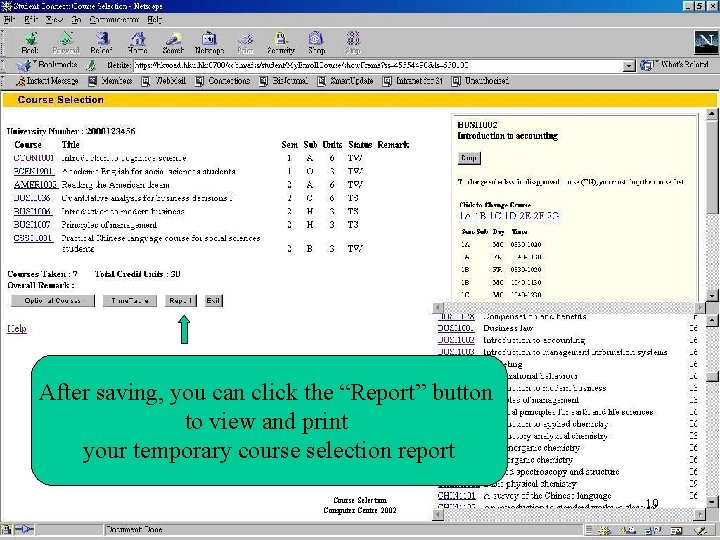
Task: Open SmartUpdate in personal toolbar
Action: (345, 81)
